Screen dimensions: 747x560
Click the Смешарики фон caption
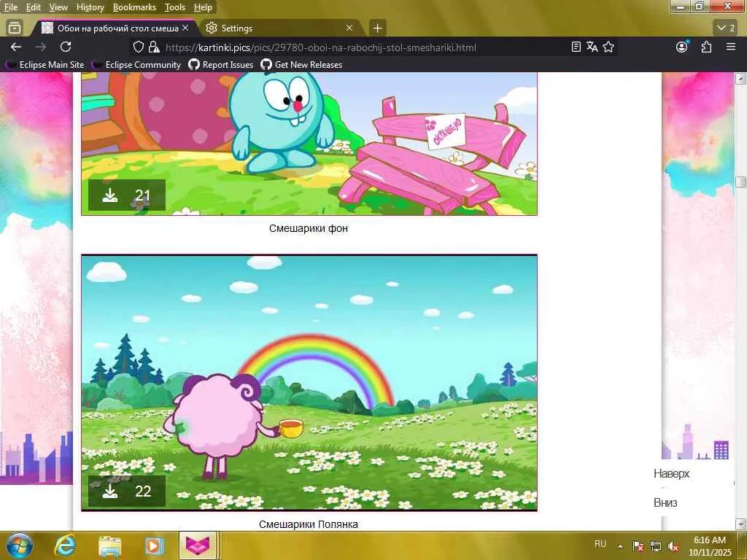coord(309,228)
